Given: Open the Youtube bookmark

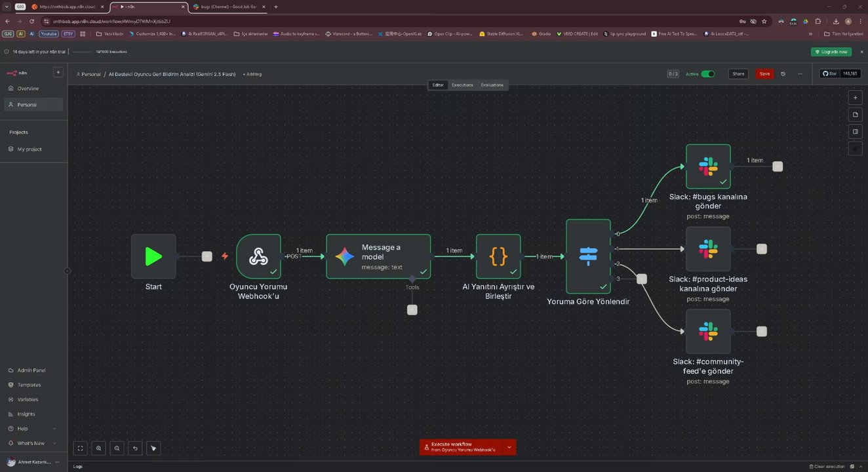Looking at the screenshot, I should 49,33.
